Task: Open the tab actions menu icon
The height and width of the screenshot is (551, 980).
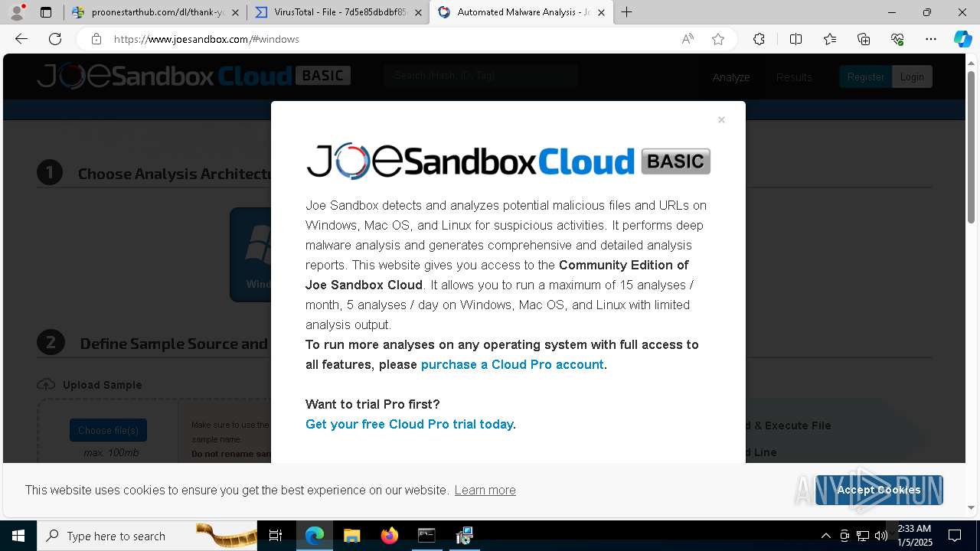Action: click(46, 12)
